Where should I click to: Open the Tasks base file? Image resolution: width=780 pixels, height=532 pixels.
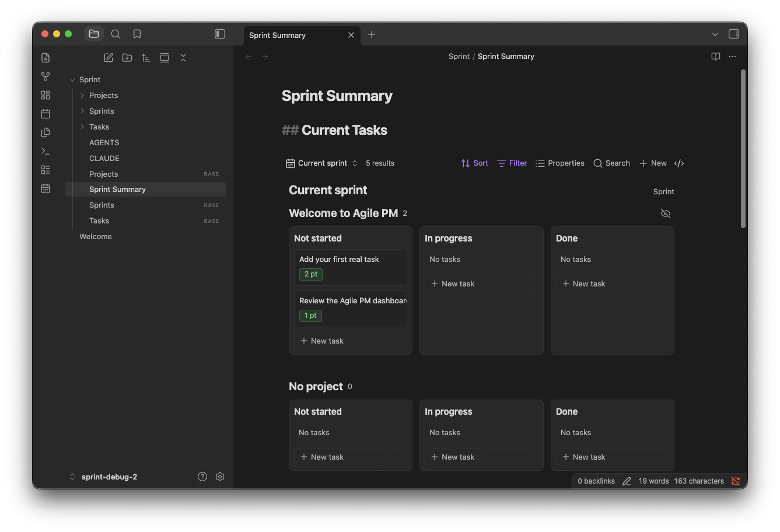click(146, 220)
